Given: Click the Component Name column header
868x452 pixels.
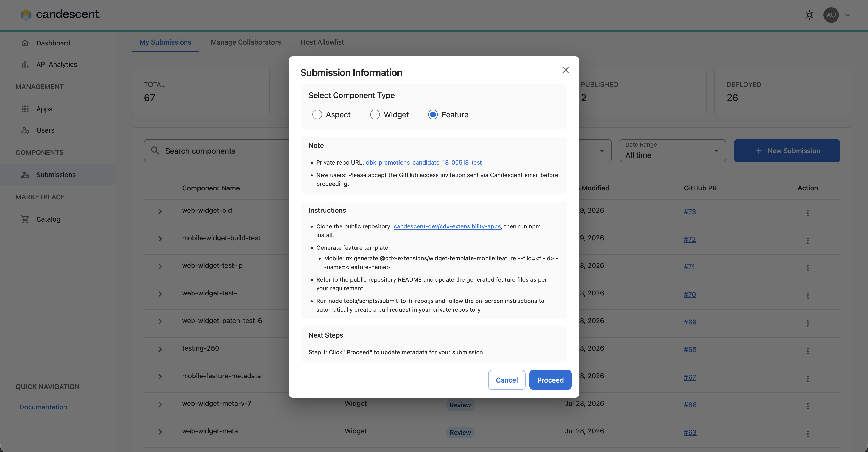Looking at the screenshot, I should (211, 188).
